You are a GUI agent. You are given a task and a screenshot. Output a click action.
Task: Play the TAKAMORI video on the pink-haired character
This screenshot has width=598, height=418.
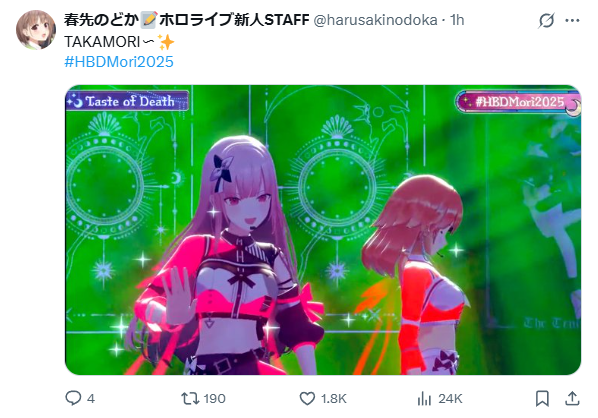pos(323,230)
